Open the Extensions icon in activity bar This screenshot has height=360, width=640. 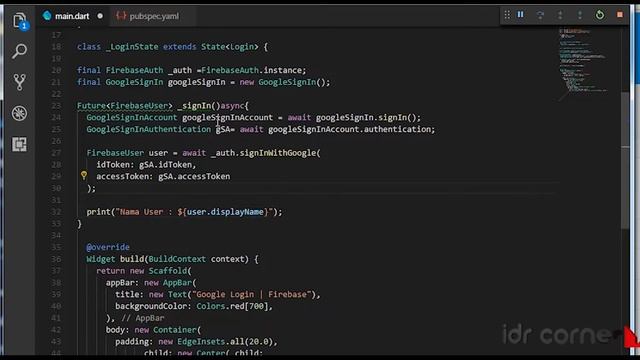(x=19, y=144)
